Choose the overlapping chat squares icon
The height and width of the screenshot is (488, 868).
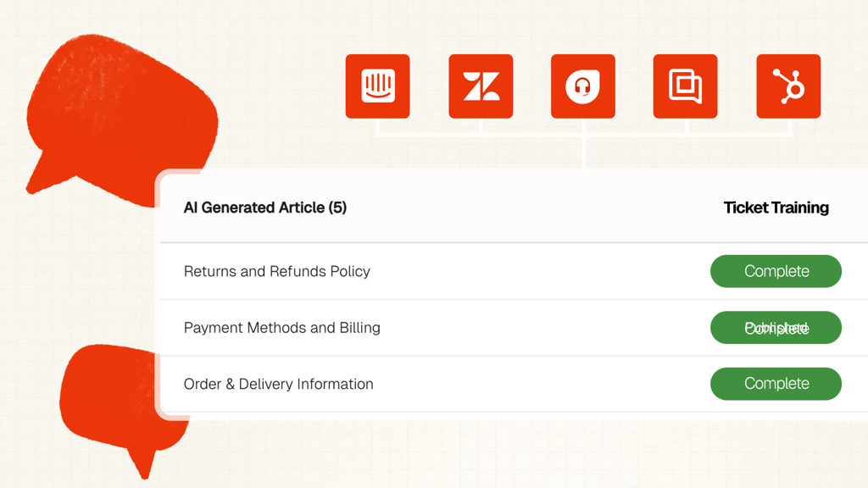[x=685, y=86]
